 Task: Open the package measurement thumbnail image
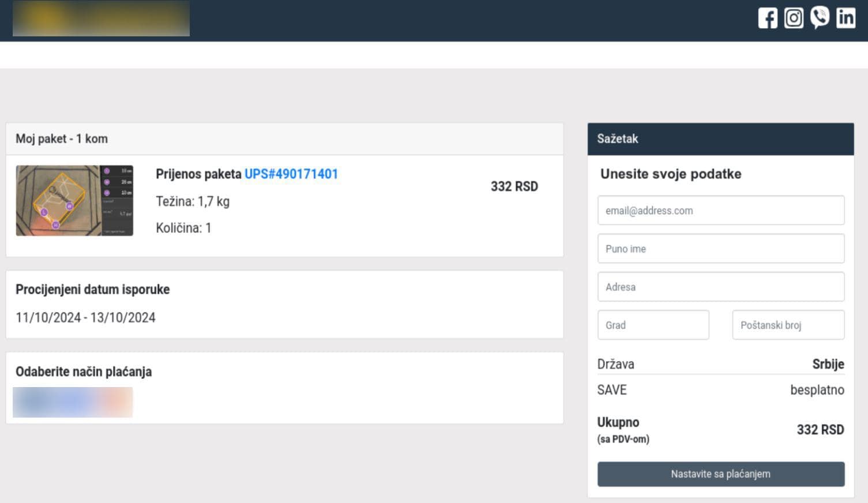point(74,200)
